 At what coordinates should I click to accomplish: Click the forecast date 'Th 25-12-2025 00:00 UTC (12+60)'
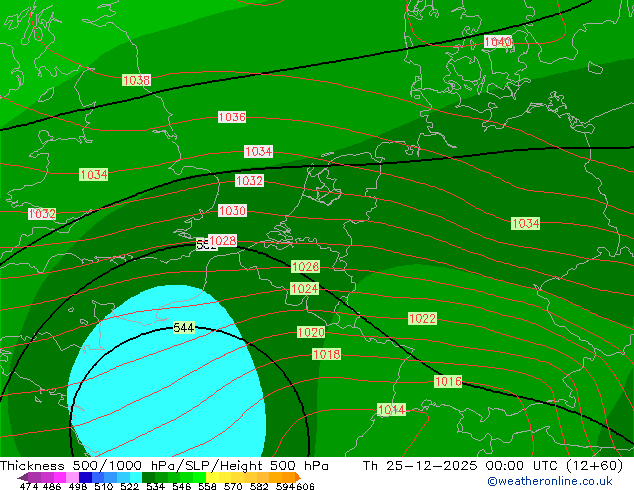(493, 466)
